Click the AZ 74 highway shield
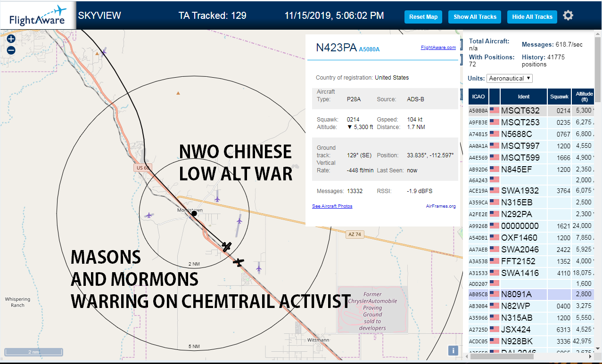Image resolution: width=602 pixels, height=364 pixels. 355,234
